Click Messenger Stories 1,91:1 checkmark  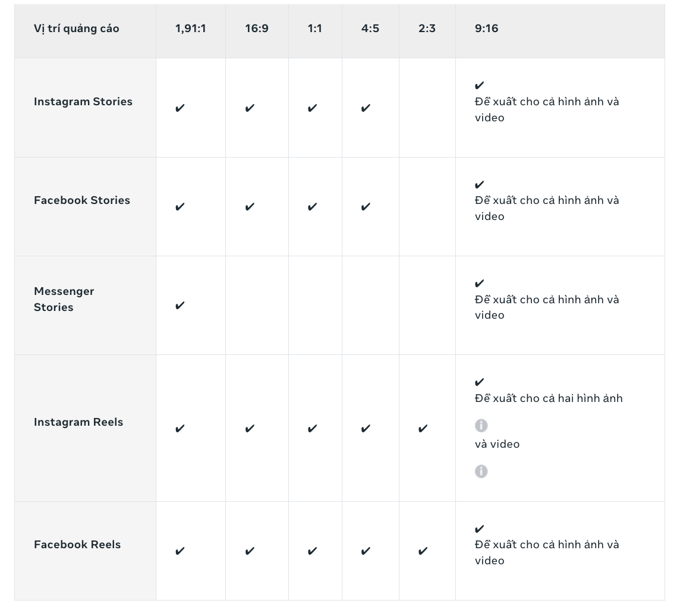click(180, 306)
